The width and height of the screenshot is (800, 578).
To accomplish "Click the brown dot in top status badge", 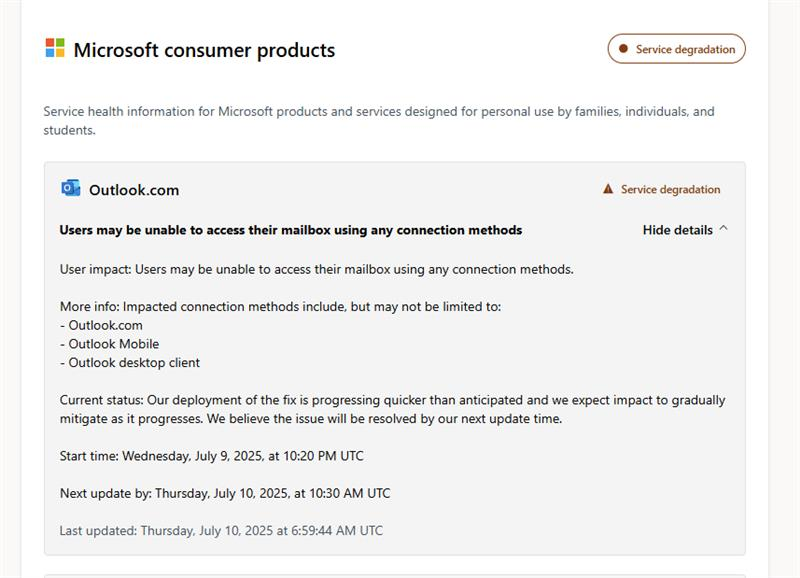I will (624, 49).
